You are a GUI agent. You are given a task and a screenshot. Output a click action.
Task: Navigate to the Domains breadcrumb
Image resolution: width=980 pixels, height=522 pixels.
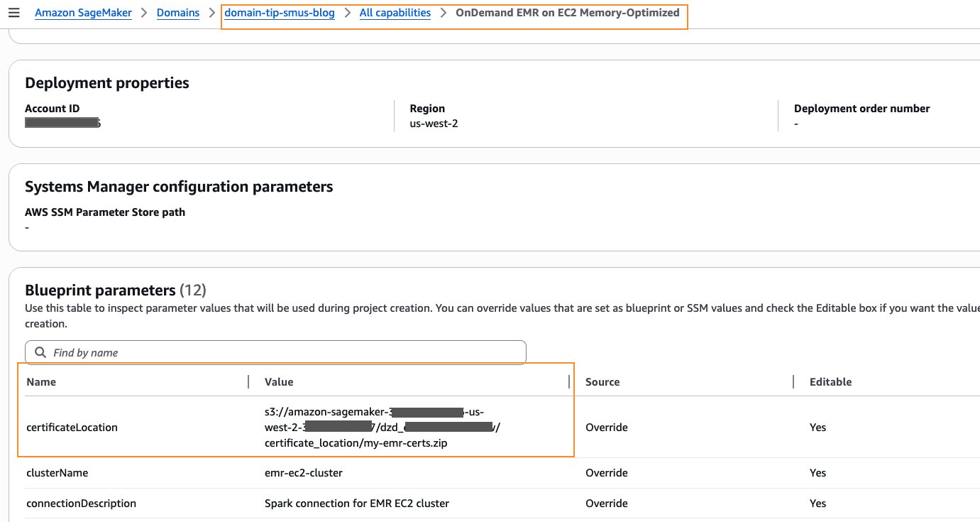pos(178,13)
